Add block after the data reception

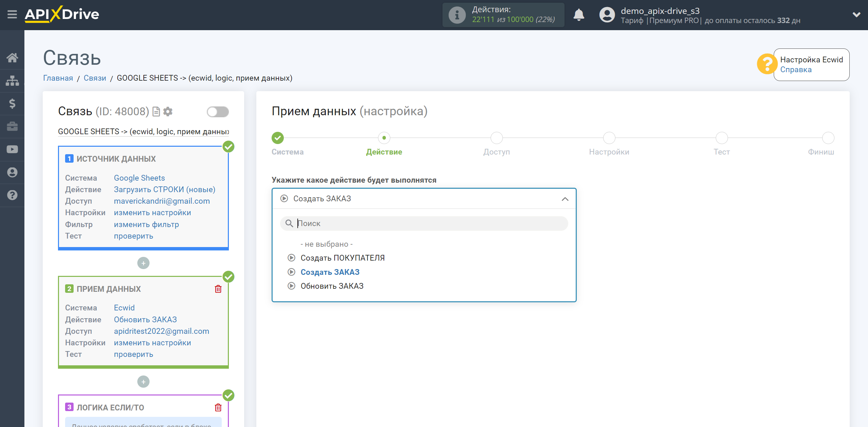pos(143,382)
